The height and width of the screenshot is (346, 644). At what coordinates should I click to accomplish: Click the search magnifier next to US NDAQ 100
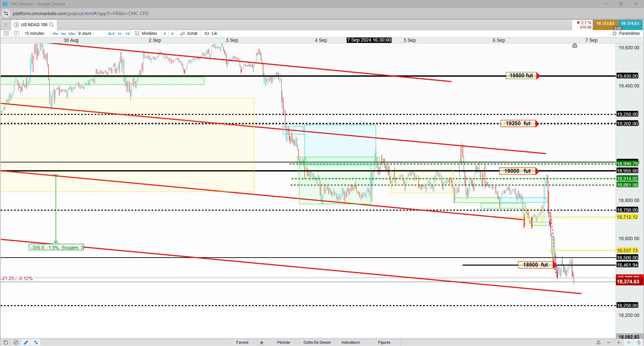click(52, 25)
